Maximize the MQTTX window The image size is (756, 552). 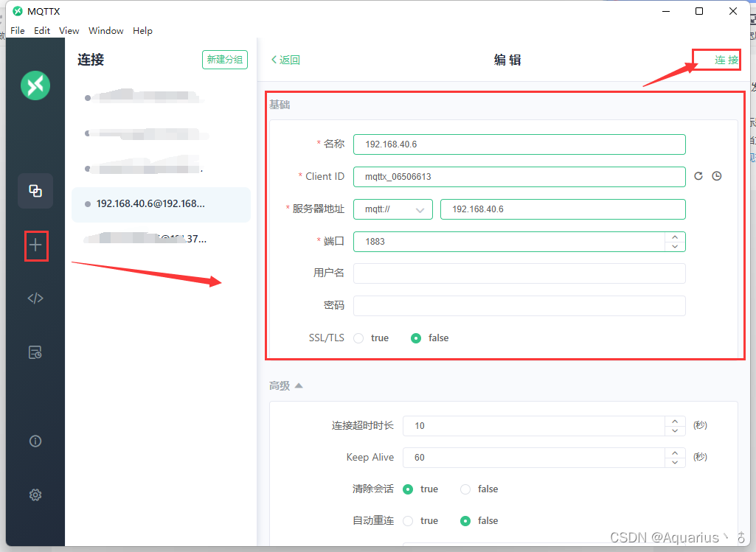699,11
